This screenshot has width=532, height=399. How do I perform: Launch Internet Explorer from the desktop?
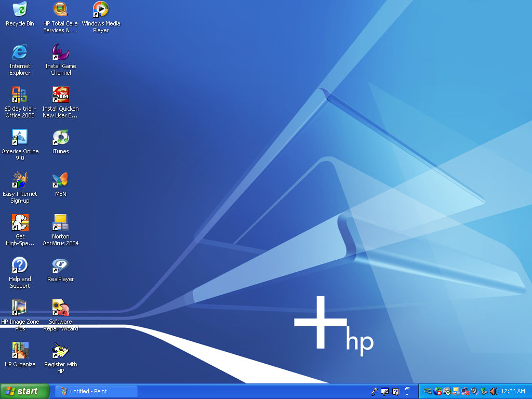19,55
